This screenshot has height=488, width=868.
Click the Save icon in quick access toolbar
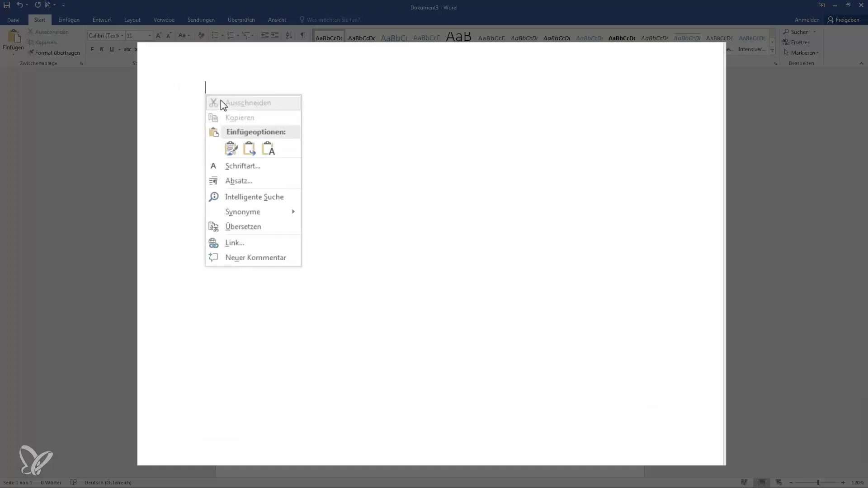click(7, 5)
